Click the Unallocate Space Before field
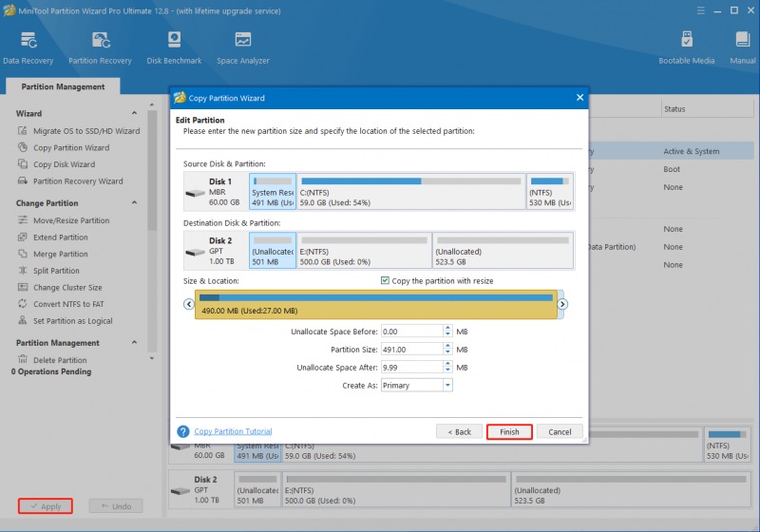The width and height of the screenshot is (760, 532). point(412,332)
